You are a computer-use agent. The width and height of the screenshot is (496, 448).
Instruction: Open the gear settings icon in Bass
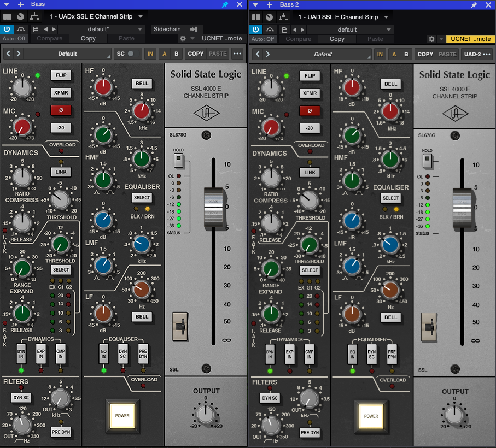[x=183, y=39]
